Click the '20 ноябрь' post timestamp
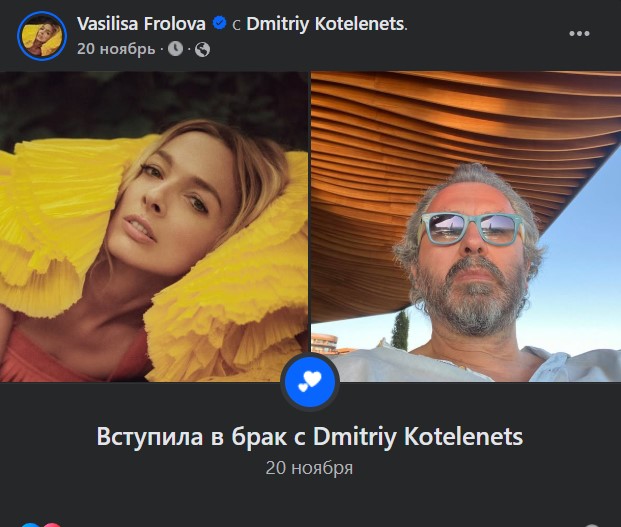This screenshot has height=527, width=621. (116, 49)
